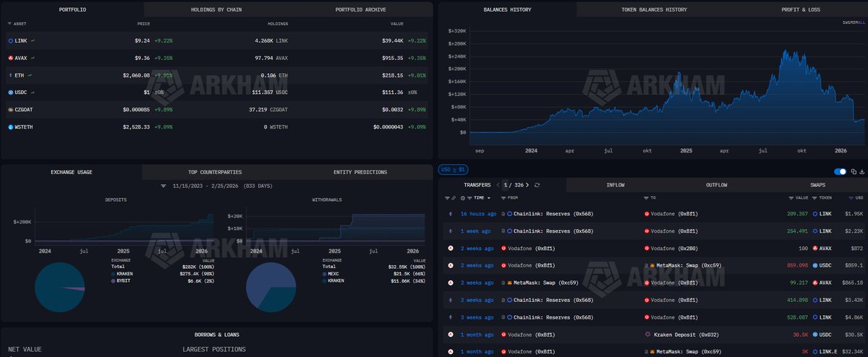This screenshot has height=357, width=868.
Task: Go to the next transfers page
Action: 526,186
